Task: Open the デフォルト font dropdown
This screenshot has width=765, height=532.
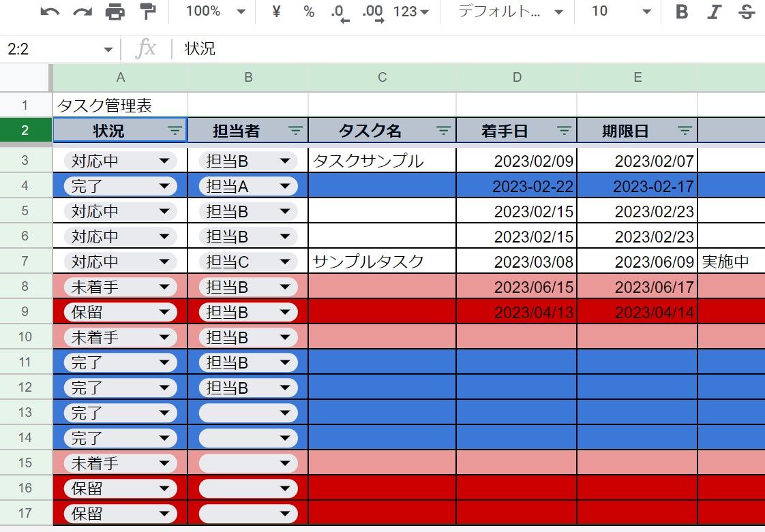Action: (x=510, y=11)
